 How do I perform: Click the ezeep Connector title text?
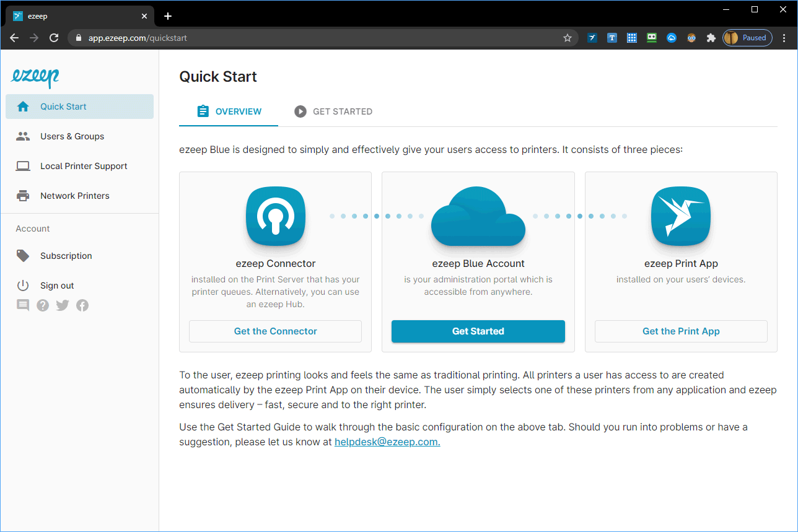tap(276, 263)
